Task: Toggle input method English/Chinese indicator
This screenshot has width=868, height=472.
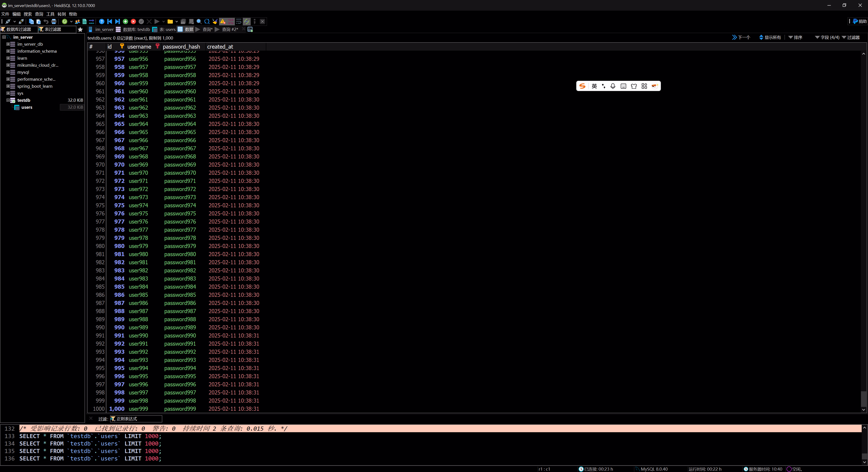Action: tap(594, 86)
